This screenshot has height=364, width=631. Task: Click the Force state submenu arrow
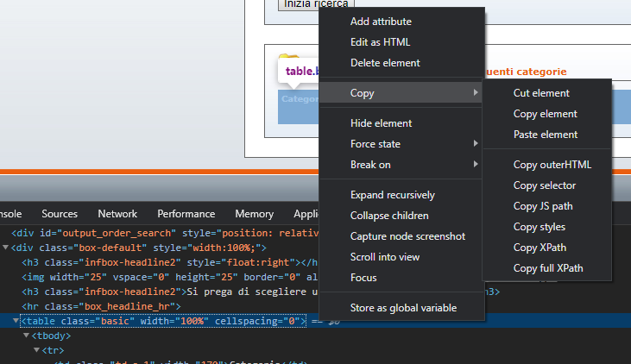coord(476,143)
